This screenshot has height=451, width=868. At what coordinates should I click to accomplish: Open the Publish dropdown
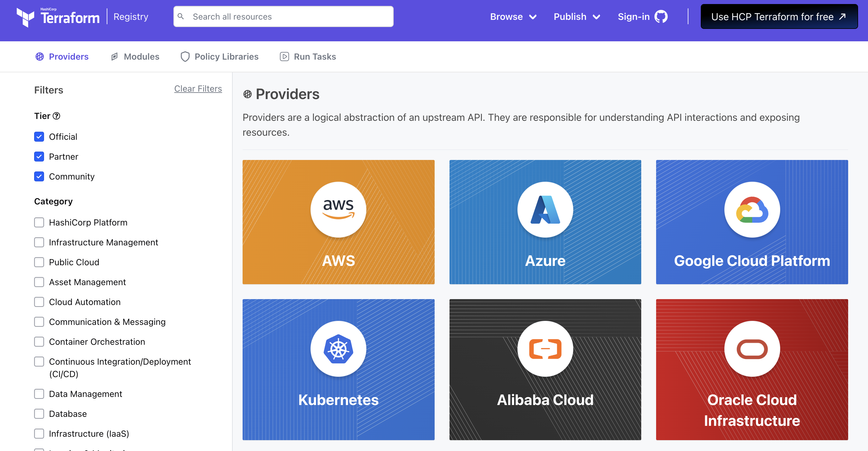coord(576,16)
